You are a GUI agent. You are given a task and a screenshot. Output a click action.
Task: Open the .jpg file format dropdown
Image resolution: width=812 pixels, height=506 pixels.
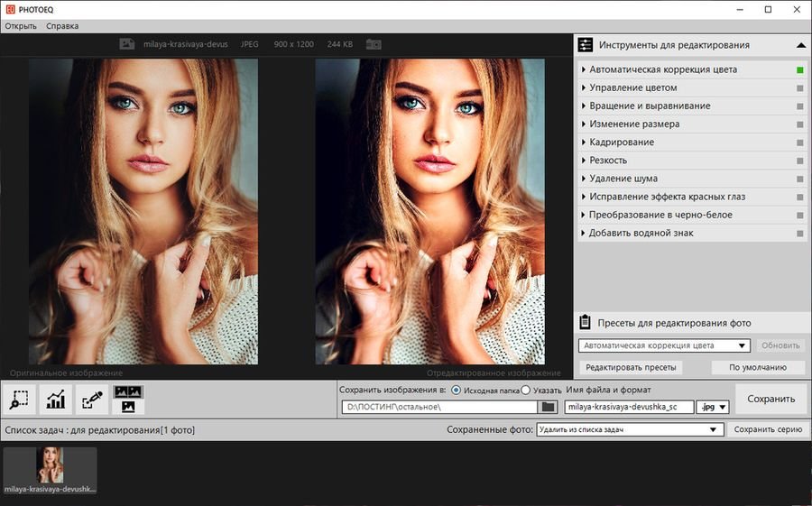click(713, 407)
